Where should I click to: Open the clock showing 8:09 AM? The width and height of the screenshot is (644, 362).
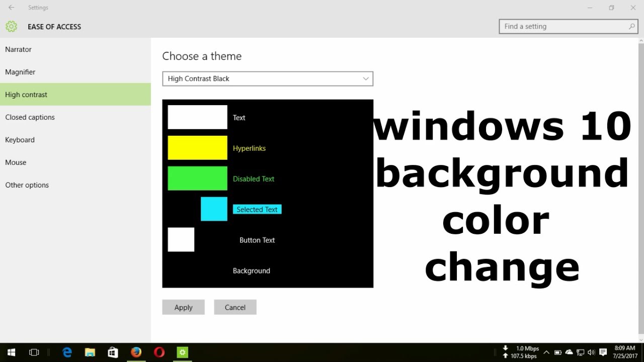625,352
